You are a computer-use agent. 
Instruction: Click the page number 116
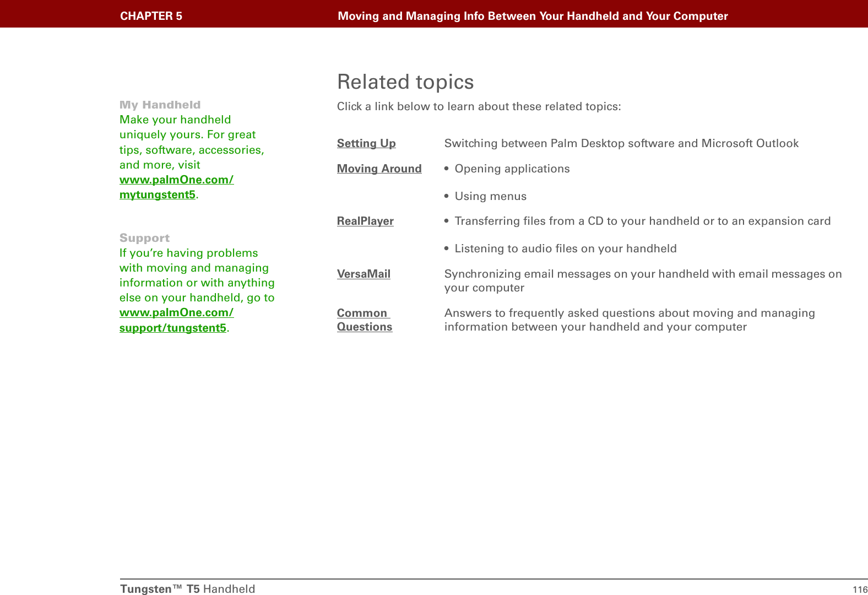[860, 589]
